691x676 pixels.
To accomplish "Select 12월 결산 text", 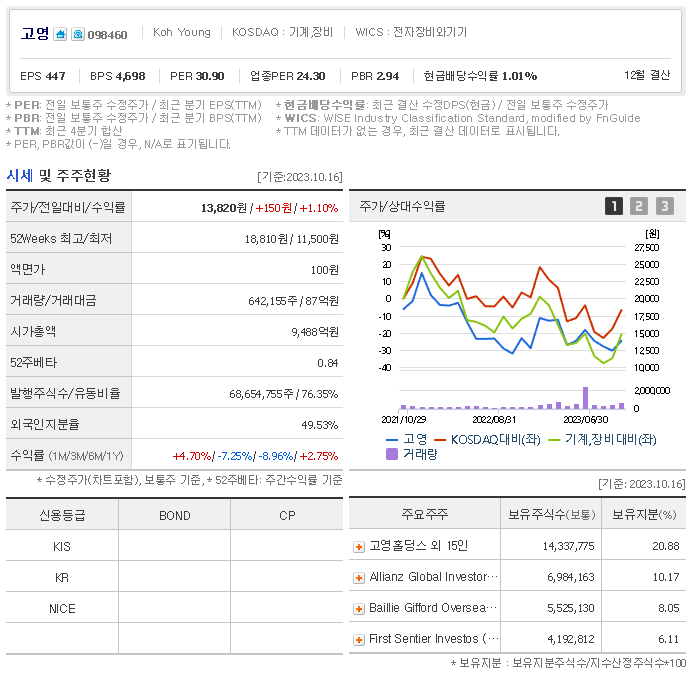I will (647, 75).
